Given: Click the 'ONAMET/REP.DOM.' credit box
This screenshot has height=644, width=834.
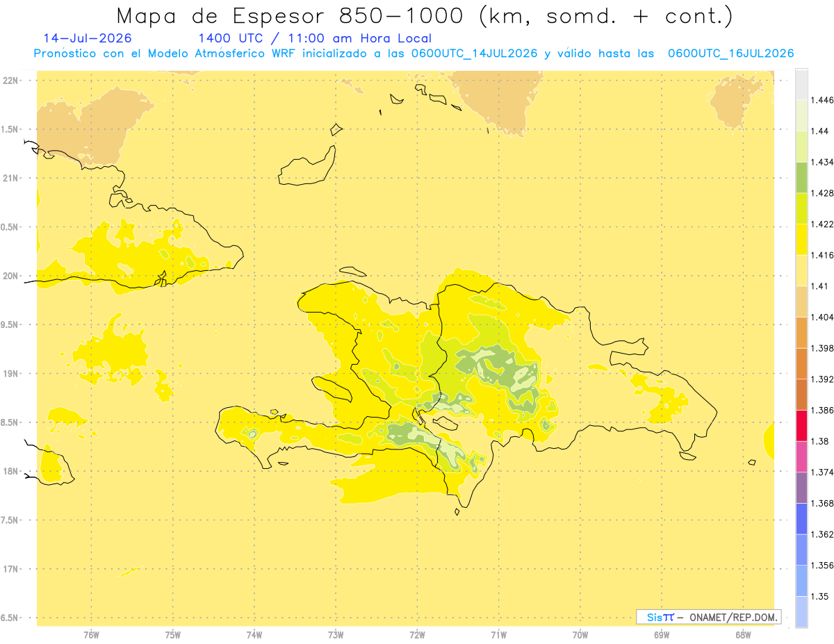Looking at the screenshot, I should (709, 617).
